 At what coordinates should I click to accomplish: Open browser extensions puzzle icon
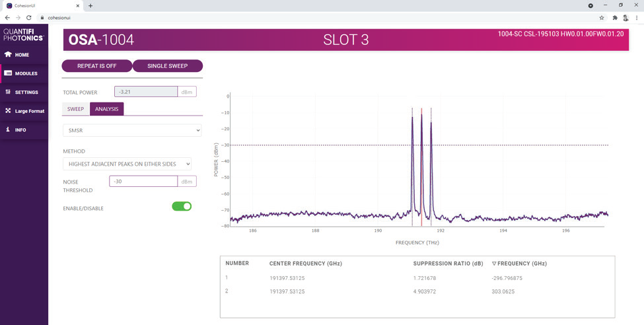point(615,18)
